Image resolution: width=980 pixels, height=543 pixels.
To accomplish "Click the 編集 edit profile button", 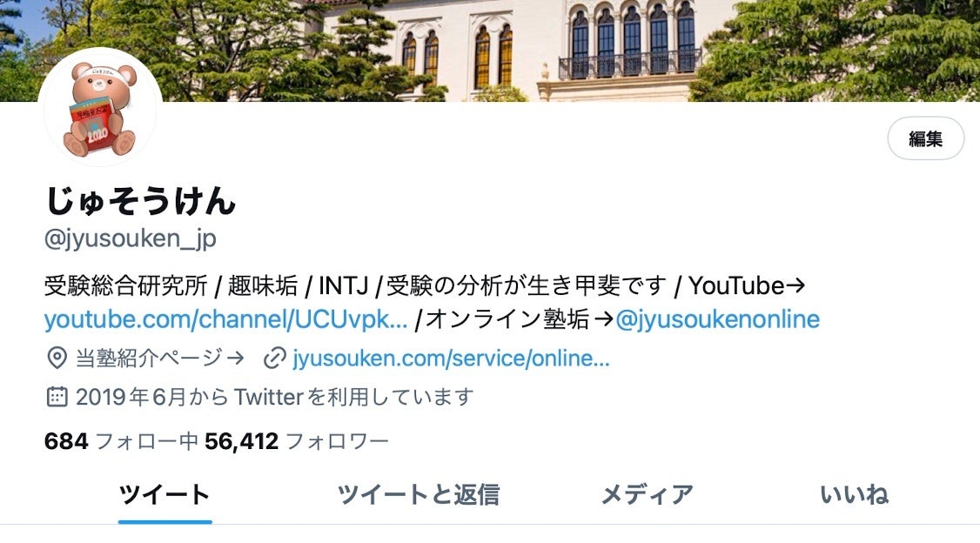I will 926,138.
